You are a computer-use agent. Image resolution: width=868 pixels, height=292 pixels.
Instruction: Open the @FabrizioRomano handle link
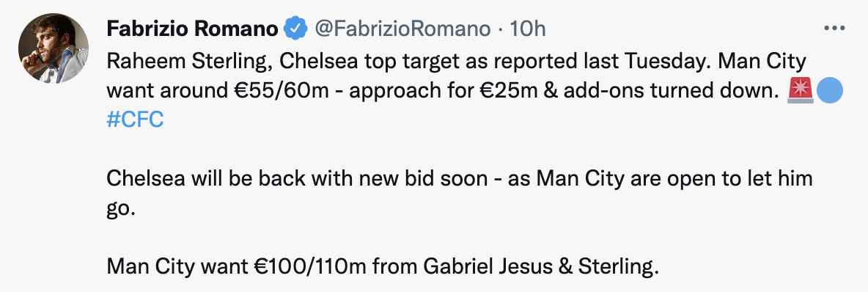pos(402,29)
